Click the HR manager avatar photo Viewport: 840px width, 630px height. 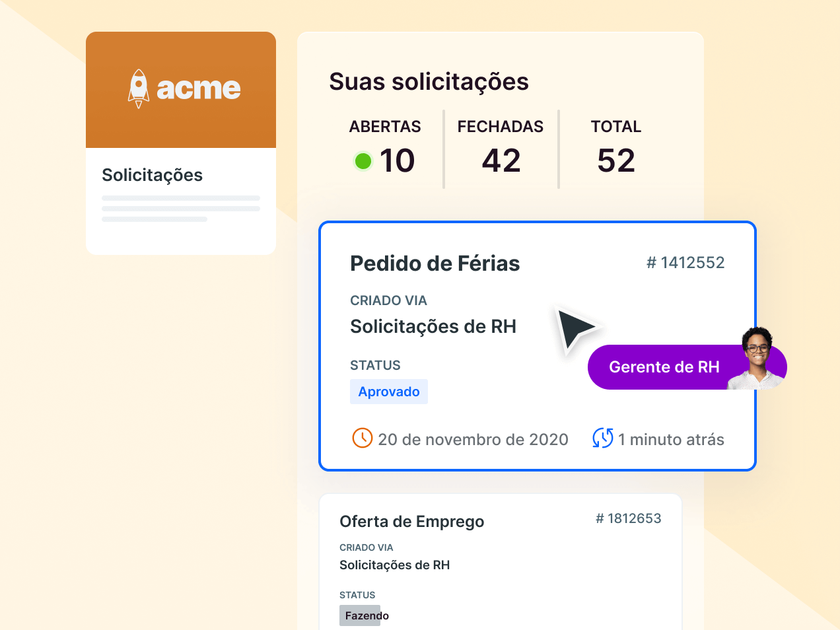[x=757, y=359]
